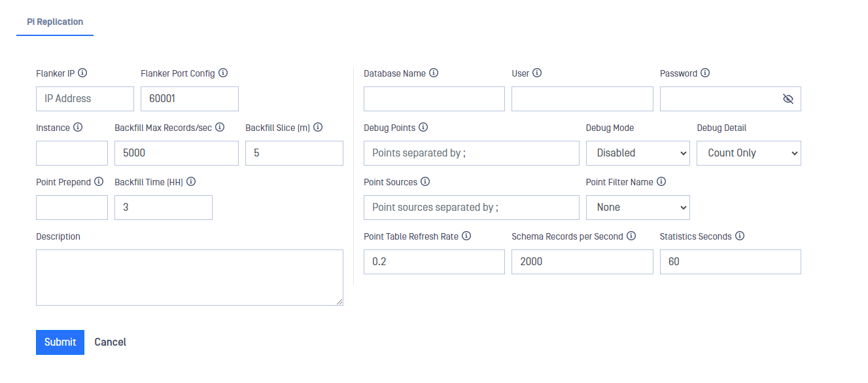Click the info icon beside Flanker Port Config

tap(223, 73)
